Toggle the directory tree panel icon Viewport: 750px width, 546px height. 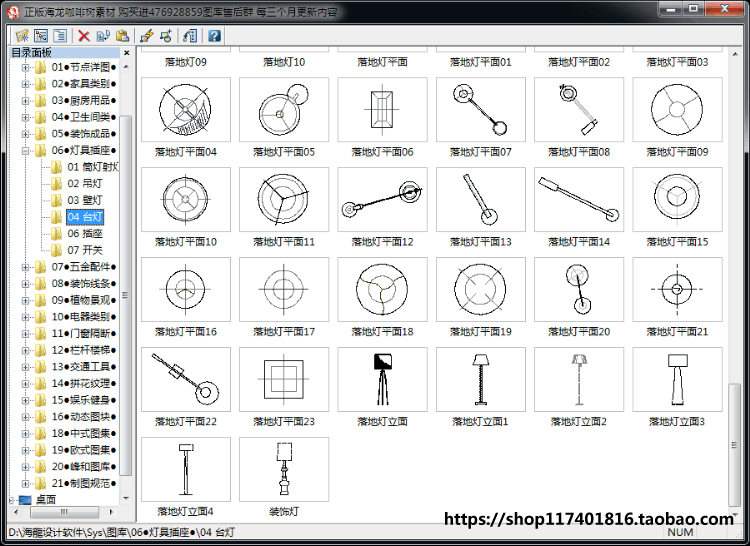click(x=41, y=35)
